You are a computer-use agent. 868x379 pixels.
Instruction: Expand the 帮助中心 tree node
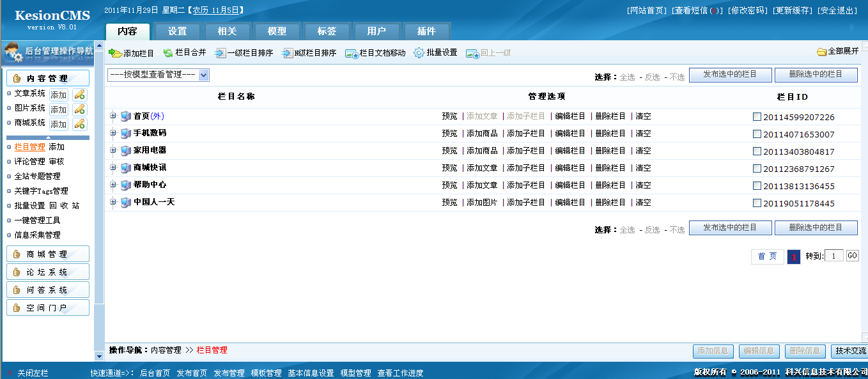point(112,185)
